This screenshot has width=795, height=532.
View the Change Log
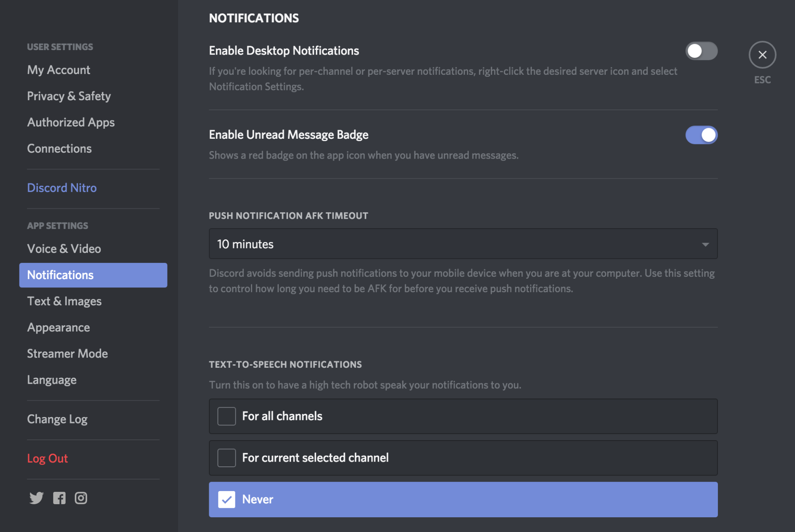pyautogui.click(x=57, y=419)
